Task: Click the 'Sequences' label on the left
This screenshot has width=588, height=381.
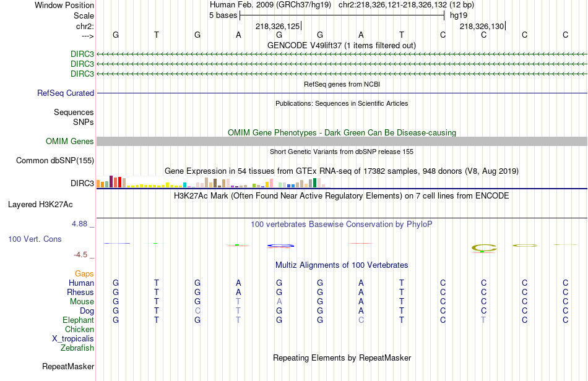Action: tap(74, 113)
